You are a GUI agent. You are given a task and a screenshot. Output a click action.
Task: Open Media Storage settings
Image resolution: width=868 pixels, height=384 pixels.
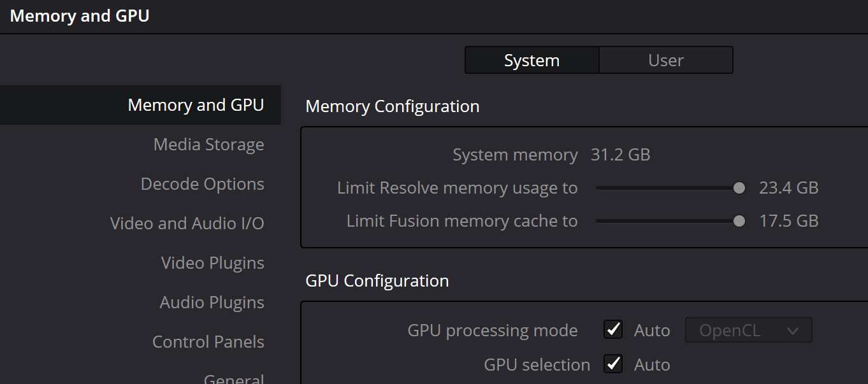pyautogui.click(x=208, y=145)
